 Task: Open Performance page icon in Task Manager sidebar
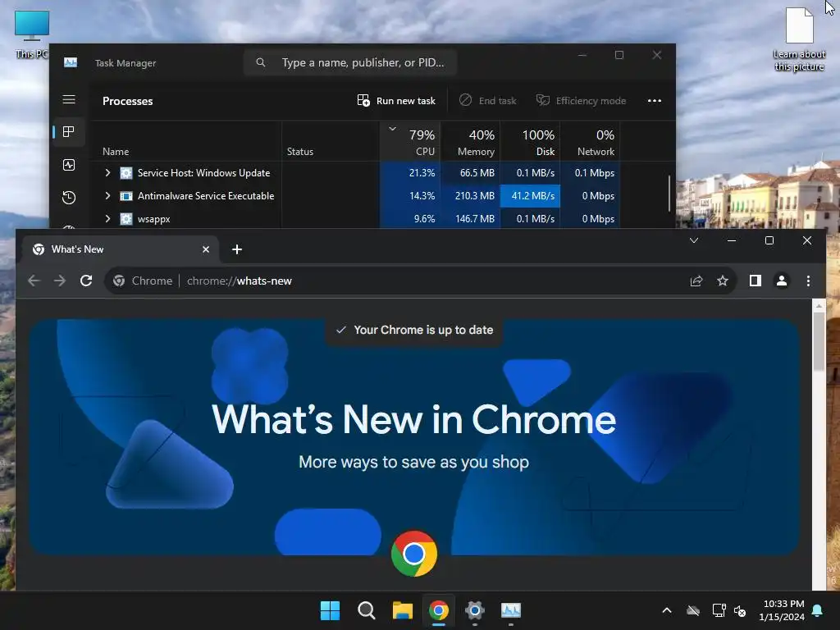point(69,165)
